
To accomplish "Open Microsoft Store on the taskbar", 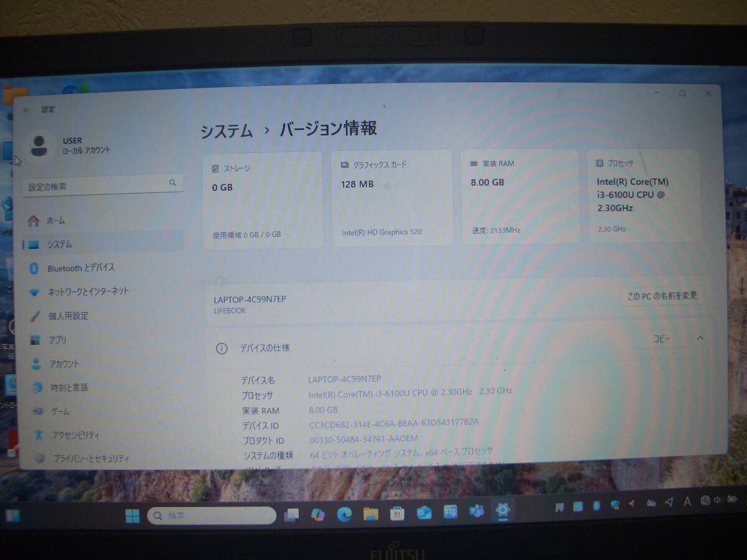I will click(397, 513).
